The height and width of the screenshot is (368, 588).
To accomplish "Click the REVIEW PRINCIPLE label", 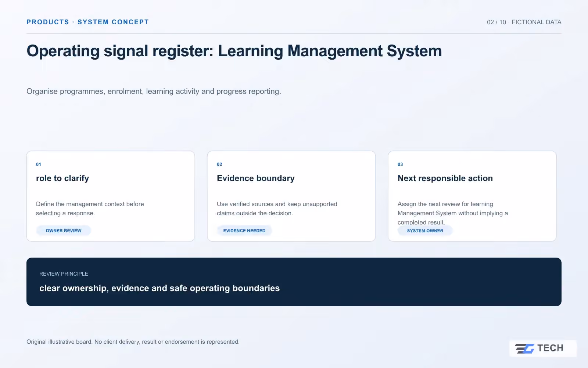I will (x=64, y=274).
